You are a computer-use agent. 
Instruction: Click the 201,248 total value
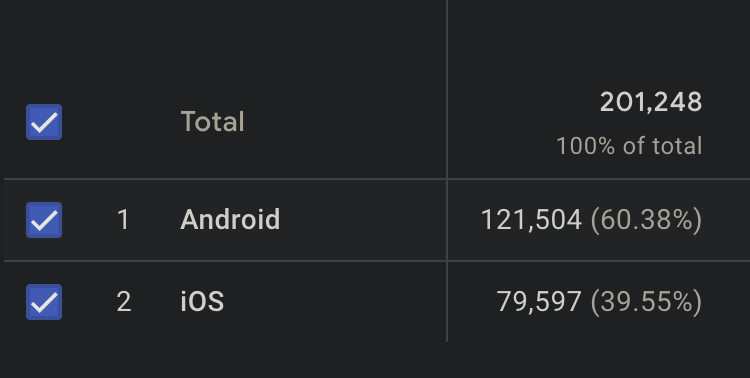tap(651, 102)
